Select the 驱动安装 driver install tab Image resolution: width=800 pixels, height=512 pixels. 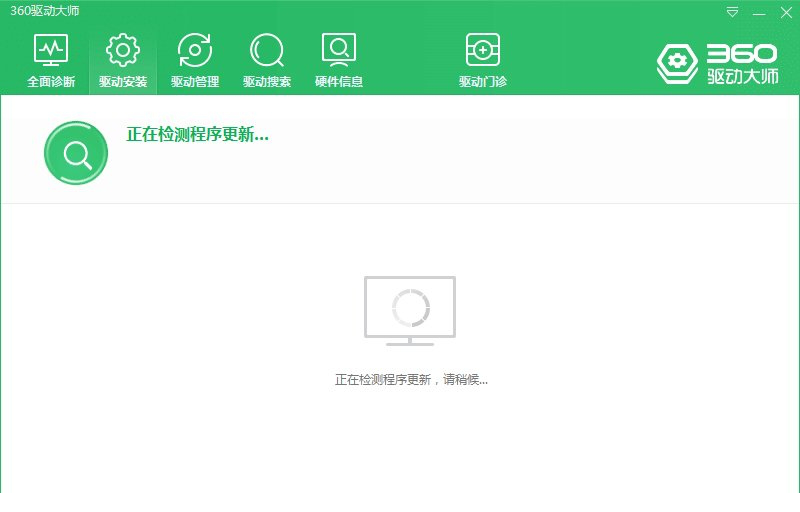123,60
